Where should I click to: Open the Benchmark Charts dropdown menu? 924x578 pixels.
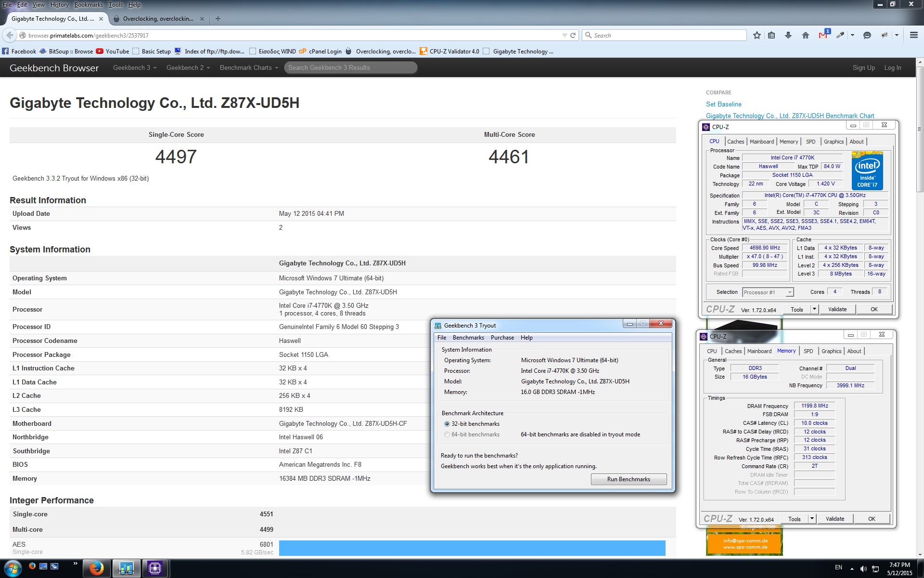tap(249, 68)
